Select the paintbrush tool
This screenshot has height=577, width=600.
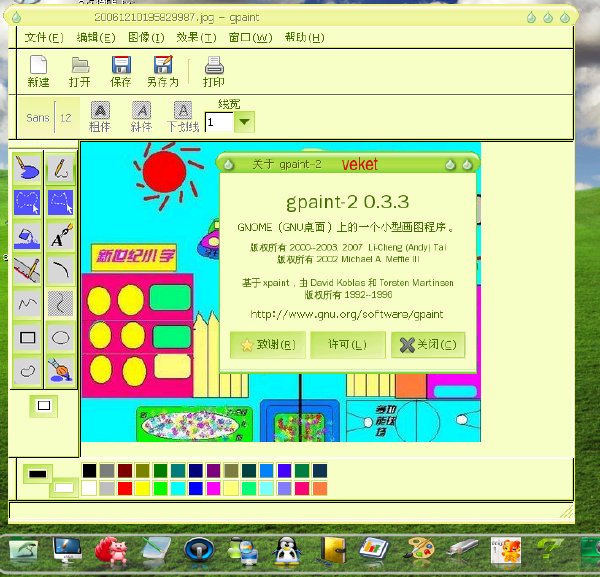tap(60, 371)
